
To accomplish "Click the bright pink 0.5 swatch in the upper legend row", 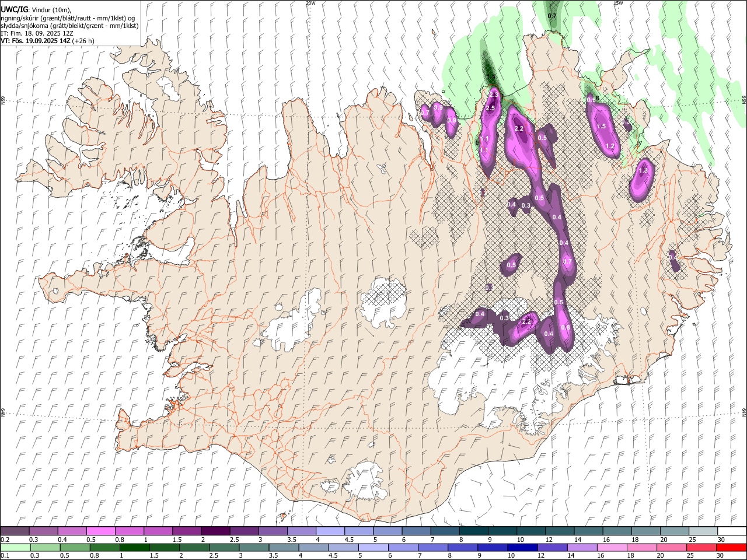I will [x=101, y=531].
